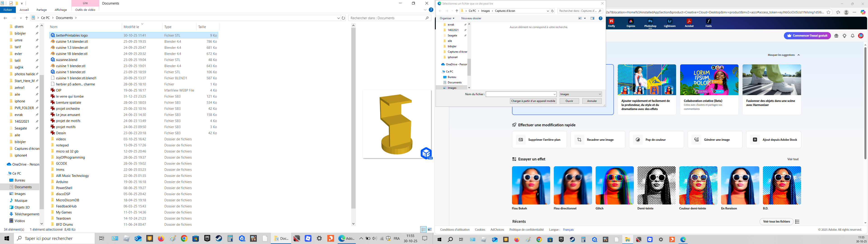Viewport: 868px width, 244px height.
Task: Open the Nom du fichier dropdown arrow
Action: 555,94
